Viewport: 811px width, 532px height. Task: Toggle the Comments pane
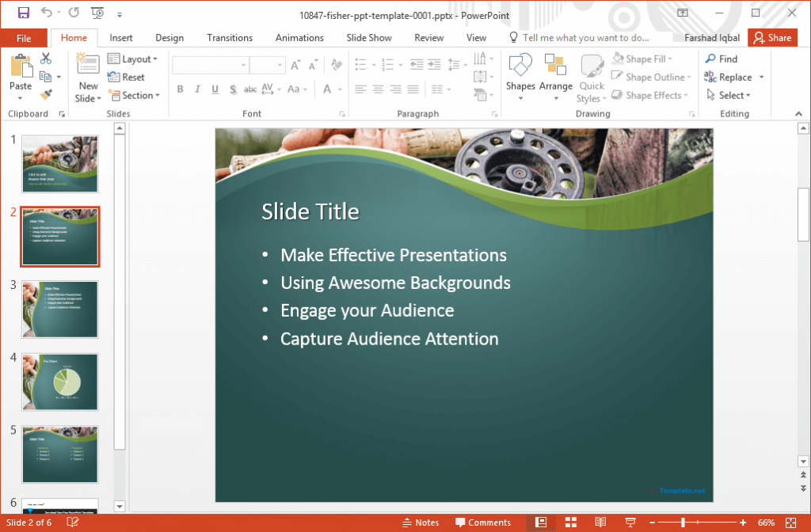[484, 522]
